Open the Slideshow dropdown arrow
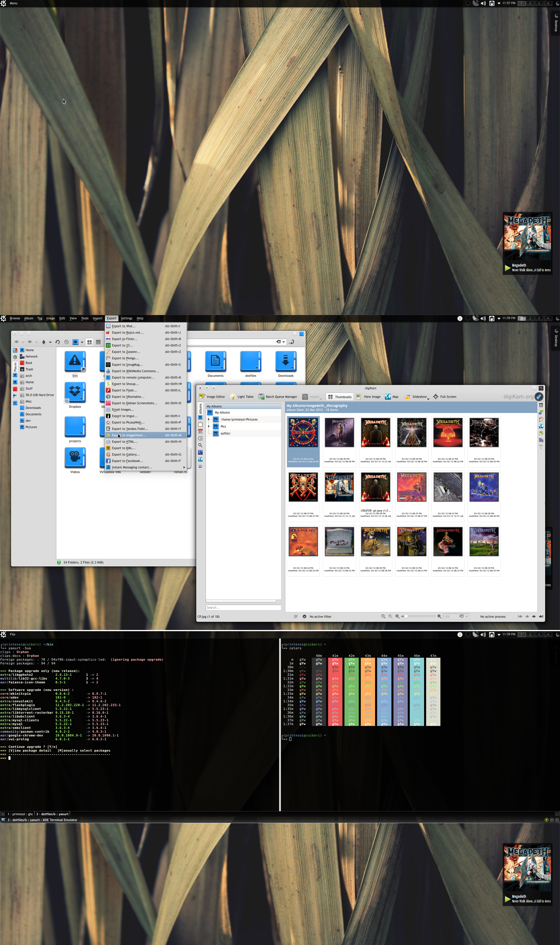This screenshot has width=560, height=945. pos(428,398)
